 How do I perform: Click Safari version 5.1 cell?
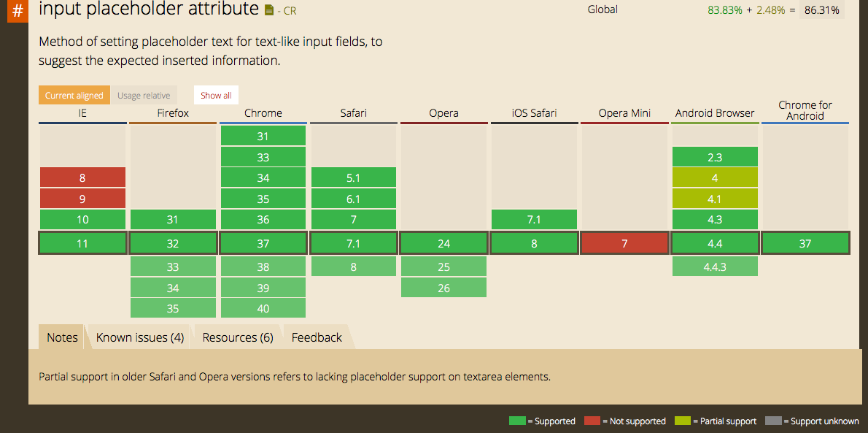coord(354,178)
